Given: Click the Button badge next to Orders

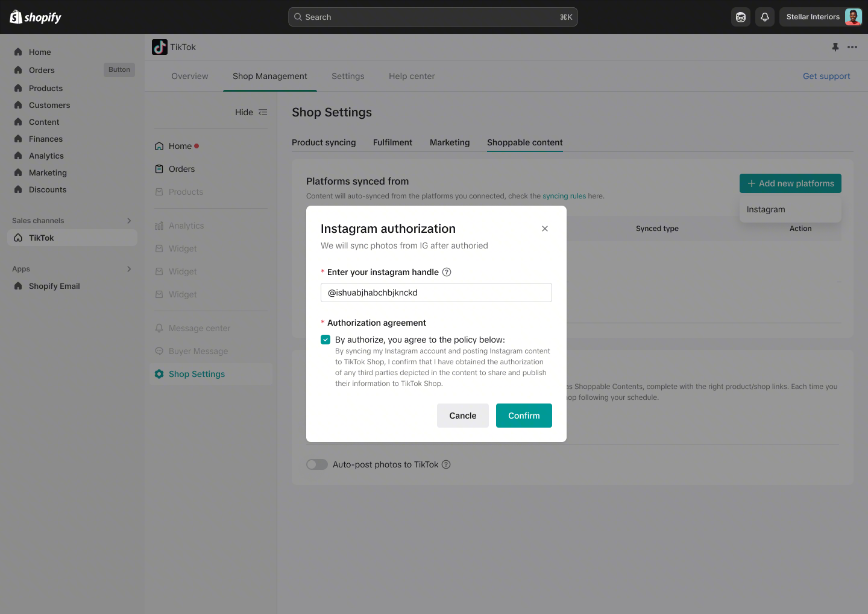Looking at the screenshot, I should pos(119,70).
